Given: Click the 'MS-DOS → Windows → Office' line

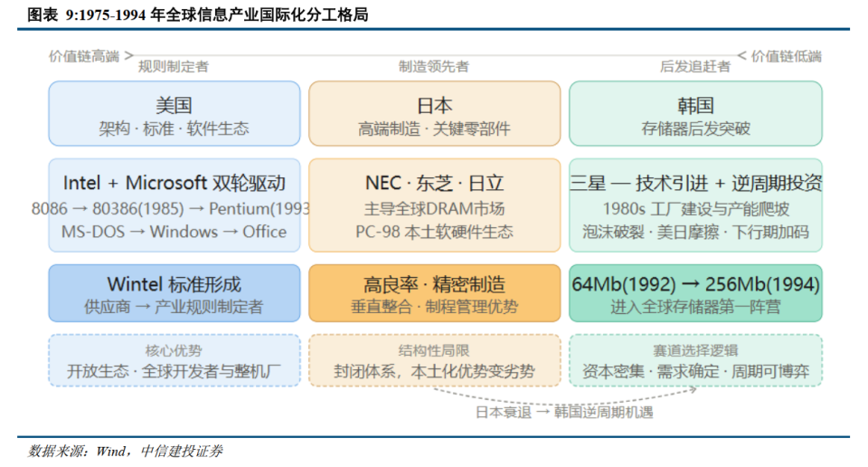Looking at the screenshot, I should (174, 232).
